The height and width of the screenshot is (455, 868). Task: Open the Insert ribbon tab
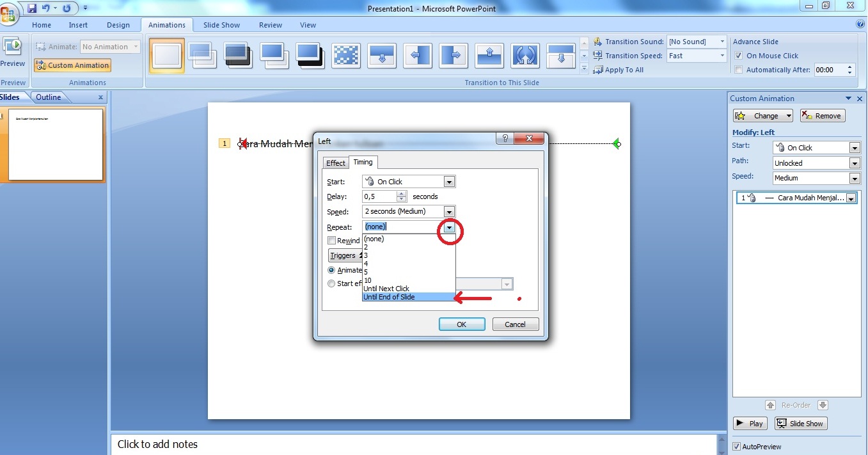(78, 25)
